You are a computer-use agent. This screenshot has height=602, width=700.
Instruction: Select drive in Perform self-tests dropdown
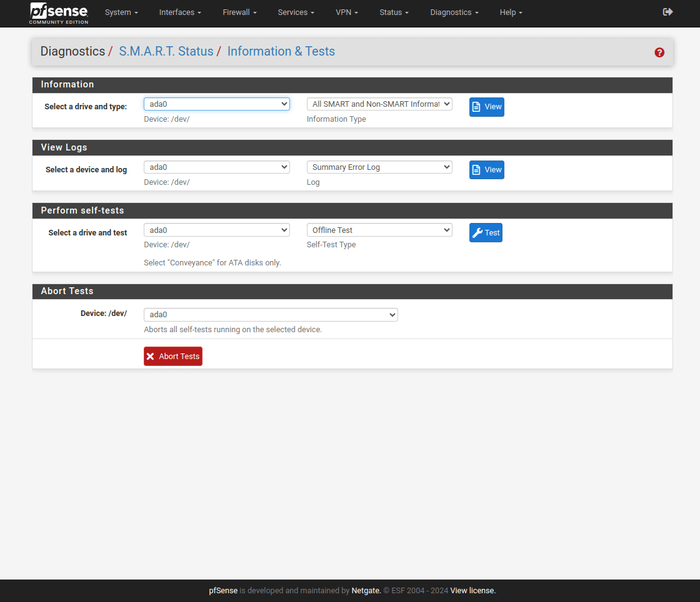tap(216, 230)
